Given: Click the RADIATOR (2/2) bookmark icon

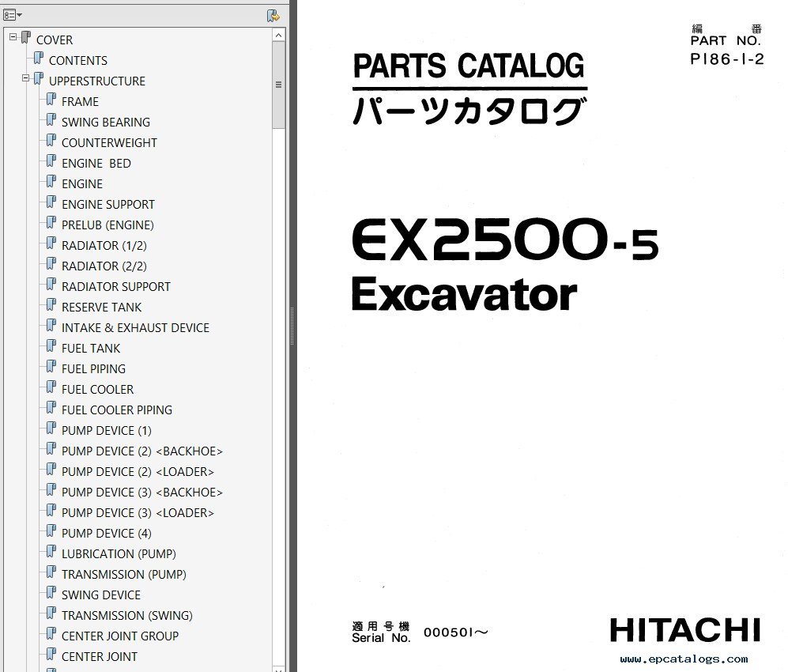Looking at the screenshot, I should tap(51, 265).
